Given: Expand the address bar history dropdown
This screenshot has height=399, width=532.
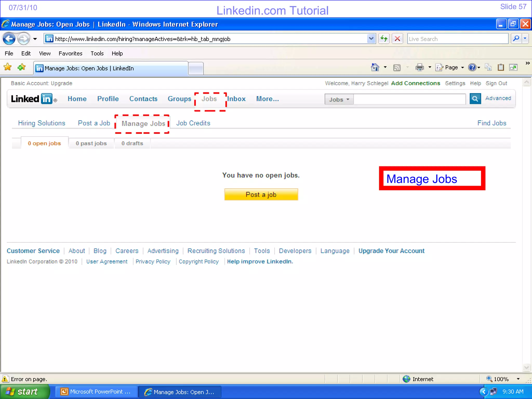Looking at the screenshot, I should (x=371, y=39).
